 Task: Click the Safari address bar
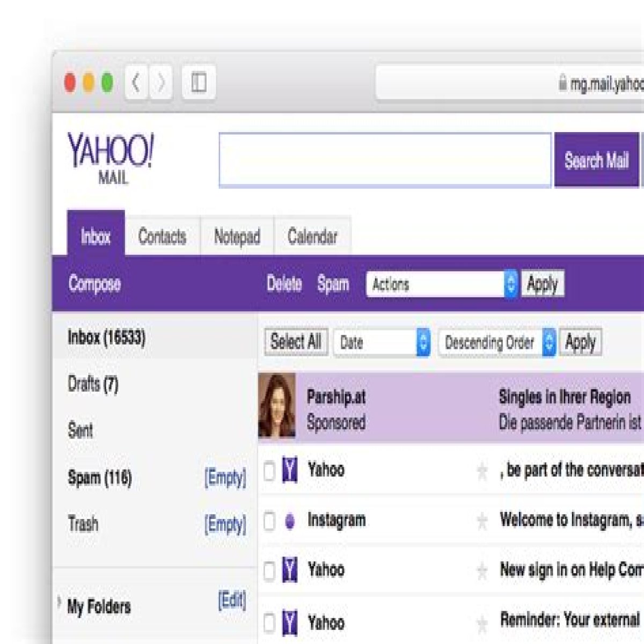point(510,83)
